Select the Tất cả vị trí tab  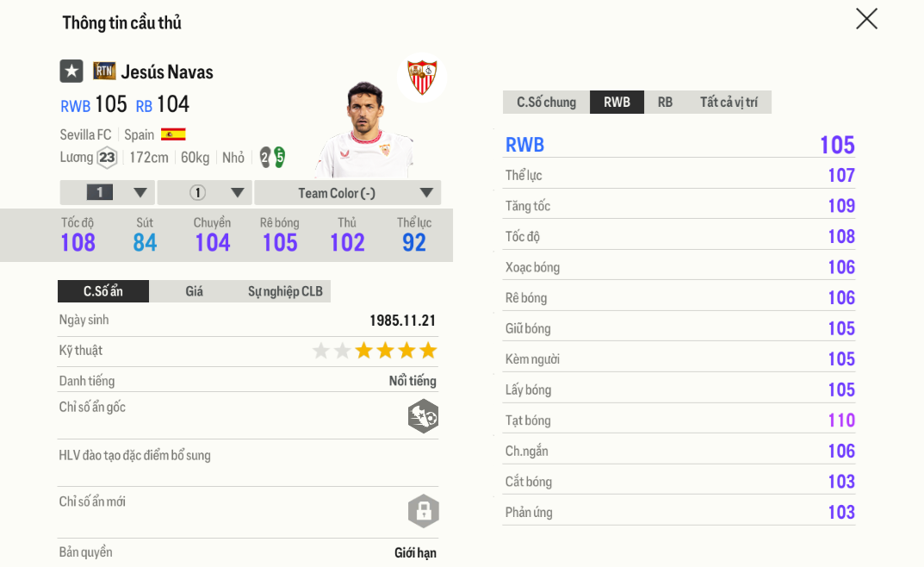click(x=729, y=103)
